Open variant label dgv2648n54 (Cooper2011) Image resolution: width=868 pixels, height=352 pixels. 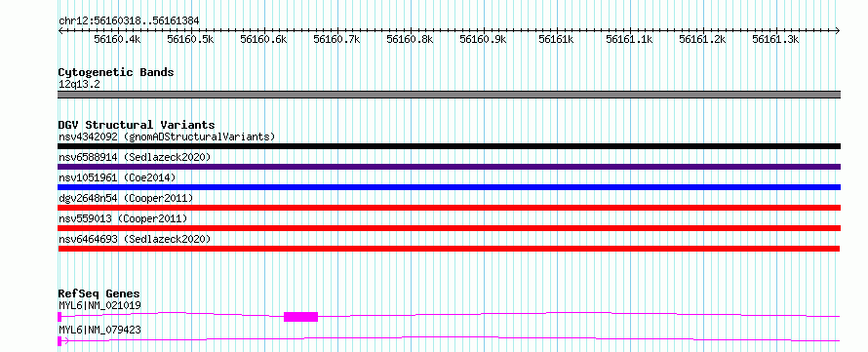point(126,198)
